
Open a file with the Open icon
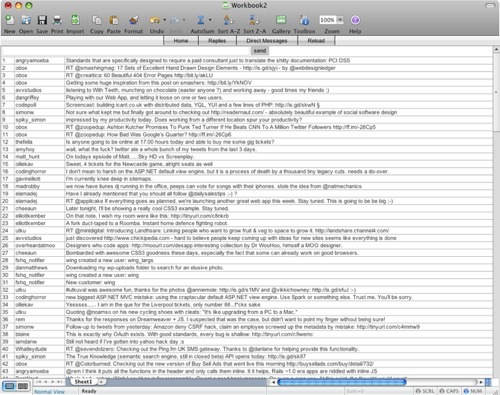[x=26, y=20]
